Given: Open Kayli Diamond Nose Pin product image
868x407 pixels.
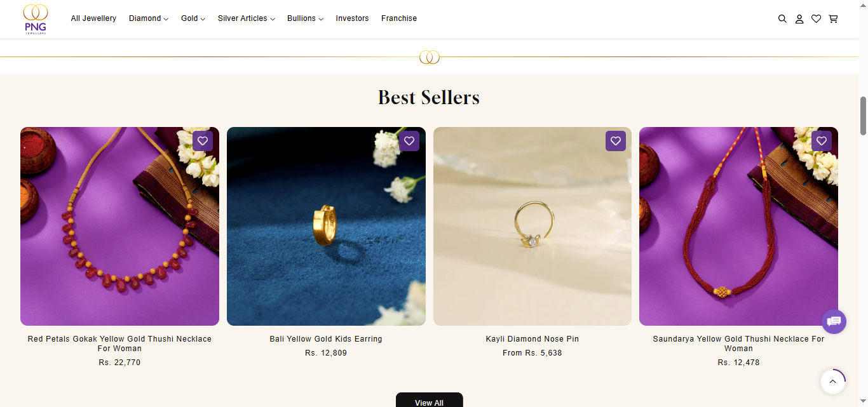Looking at the screenshot, I should click(532, 226).
